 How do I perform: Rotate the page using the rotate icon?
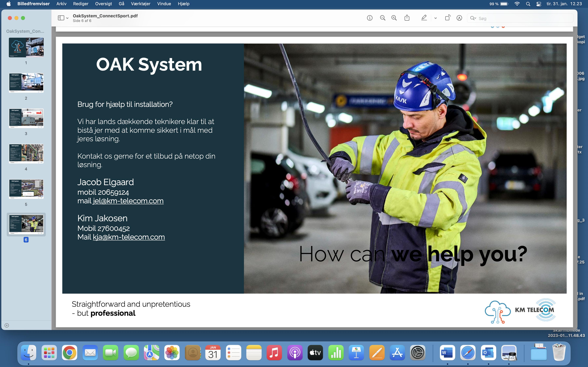tap(447, 18)
